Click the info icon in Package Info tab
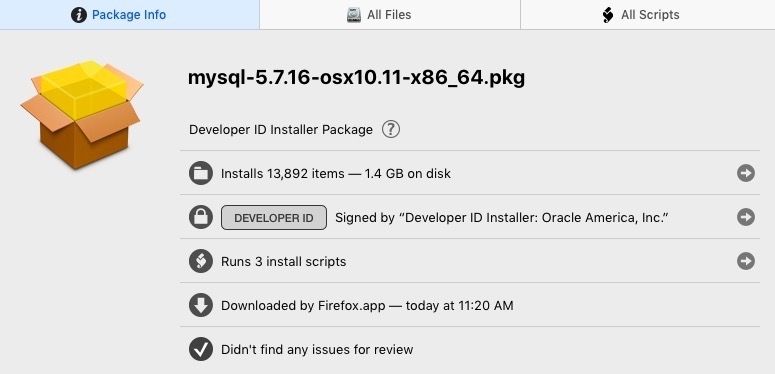The width and height of the screenshot is (775, 374). (79, 15)
